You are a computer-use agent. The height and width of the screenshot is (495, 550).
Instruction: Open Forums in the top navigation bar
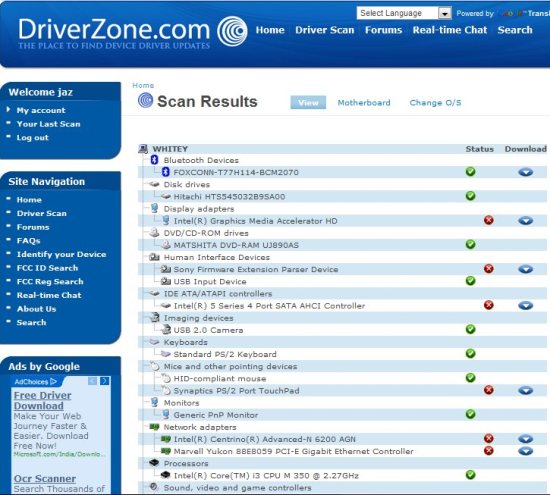[x=383, y=30]
